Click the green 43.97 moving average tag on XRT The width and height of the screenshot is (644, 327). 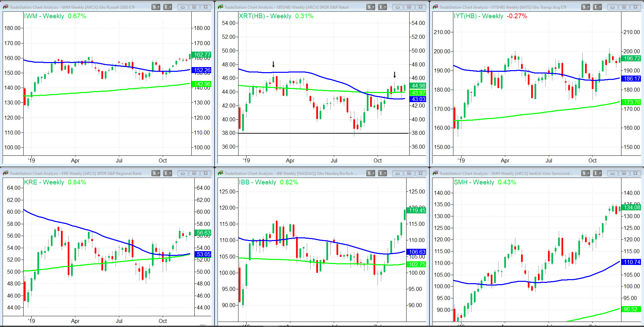418,93
